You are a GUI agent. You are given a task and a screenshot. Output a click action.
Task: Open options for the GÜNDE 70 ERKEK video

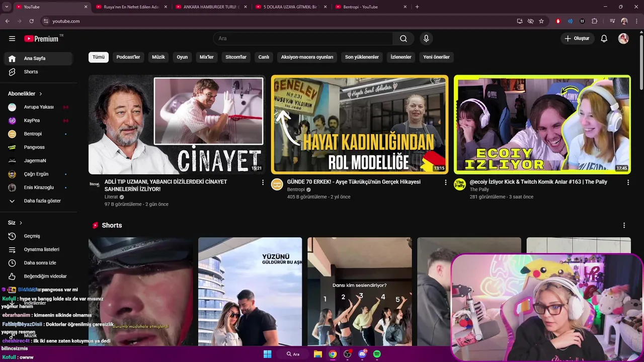coord(445,183)
